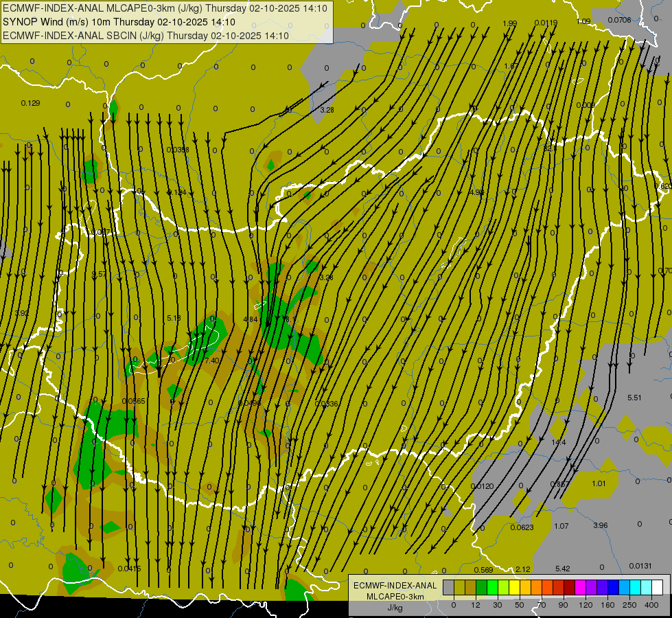Click the map value 0.0120
672x618 pixels.
click(x=482, y=486)
